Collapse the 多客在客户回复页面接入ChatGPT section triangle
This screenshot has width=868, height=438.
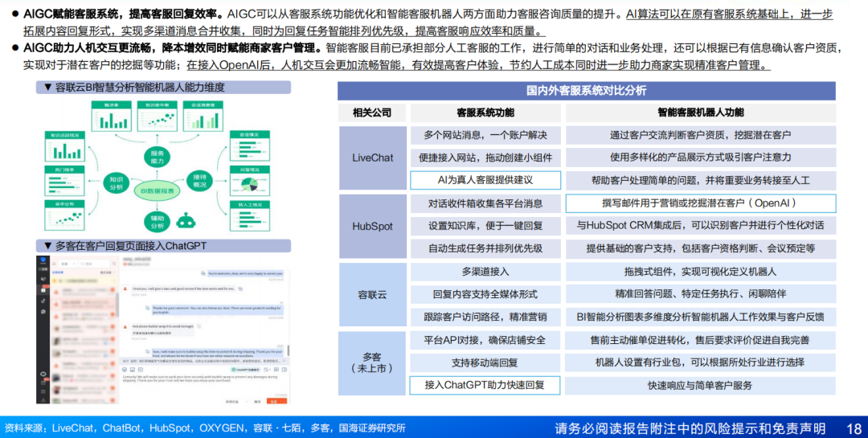coord(47,246)
